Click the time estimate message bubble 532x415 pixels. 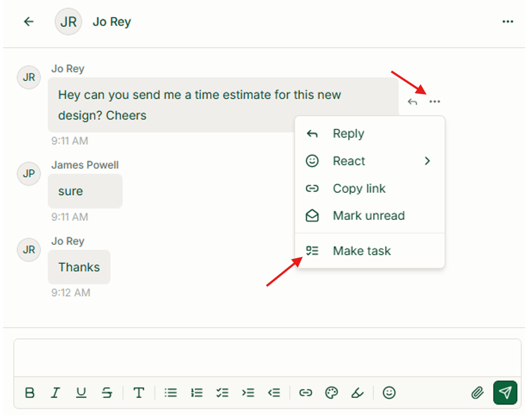coord(223,105)
